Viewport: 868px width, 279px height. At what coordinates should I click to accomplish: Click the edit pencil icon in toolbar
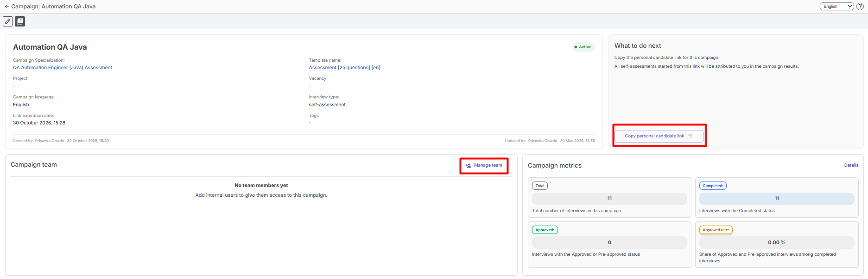tap(7, 21)
